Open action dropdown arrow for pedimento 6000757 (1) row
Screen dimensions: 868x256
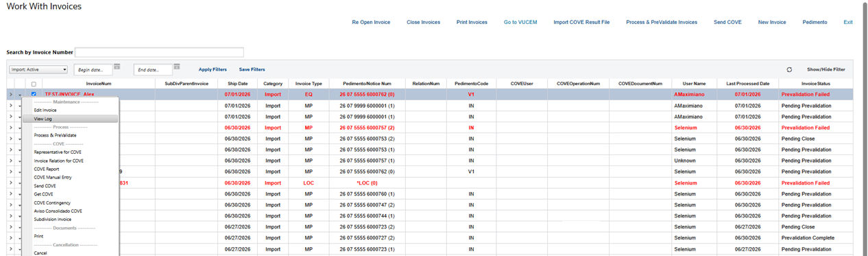coord(19,161)
